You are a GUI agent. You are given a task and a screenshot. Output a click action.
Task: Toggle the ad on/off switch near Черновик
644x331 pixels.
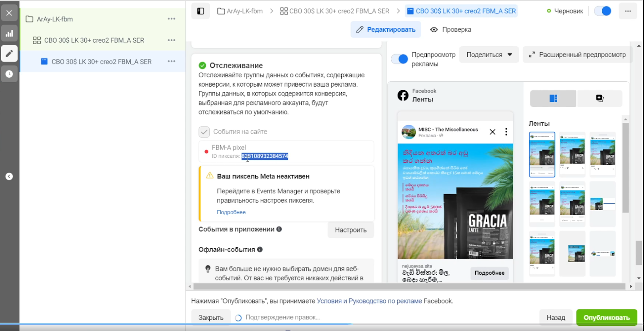tap(603, 11)
